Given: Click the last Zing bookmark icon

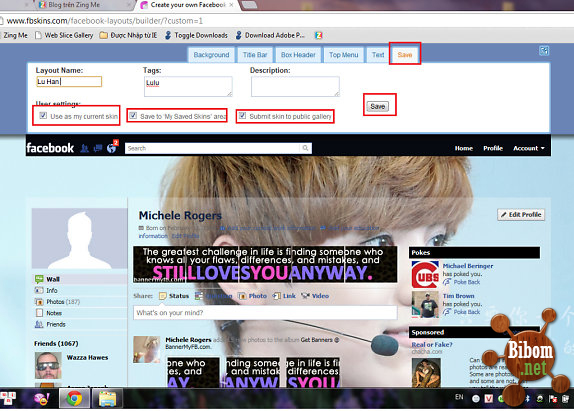Looking at the screenshot, I should [318, 35].
